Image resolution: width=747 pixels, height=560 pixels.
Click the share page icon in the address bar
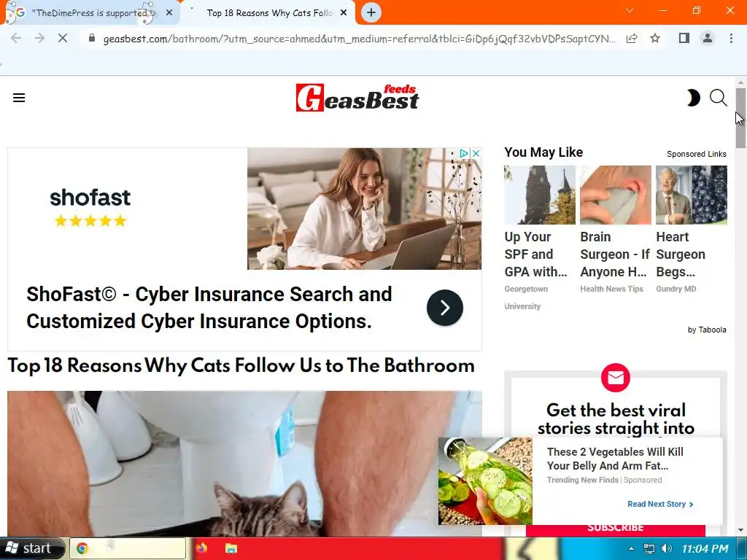[632, 38]
